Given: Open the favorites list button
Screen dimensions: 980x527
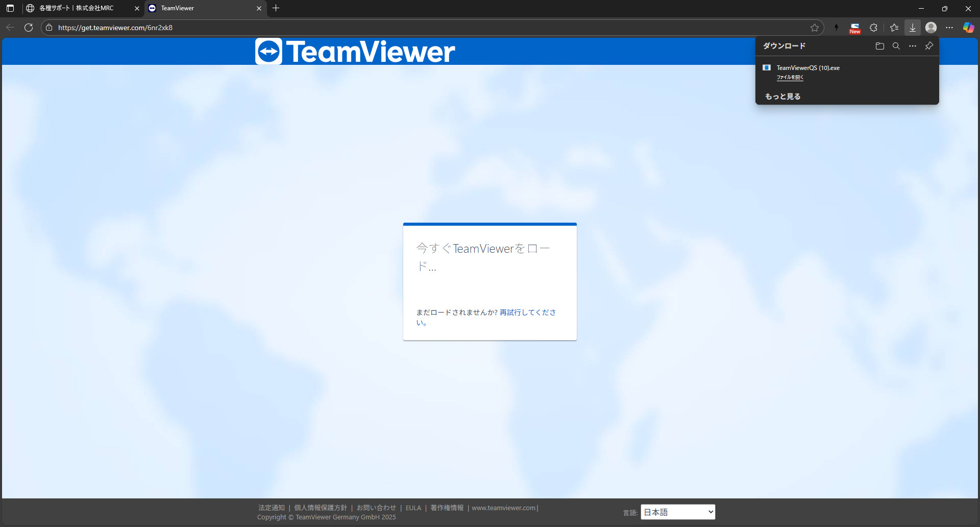Looking at the screenshot, I should 894,28.
